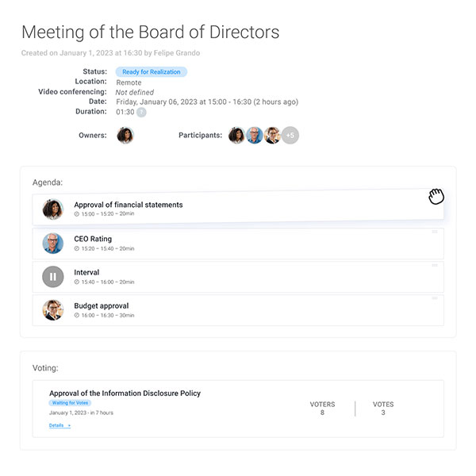Click the presenter avatar on Budget approval

point(53,310)
